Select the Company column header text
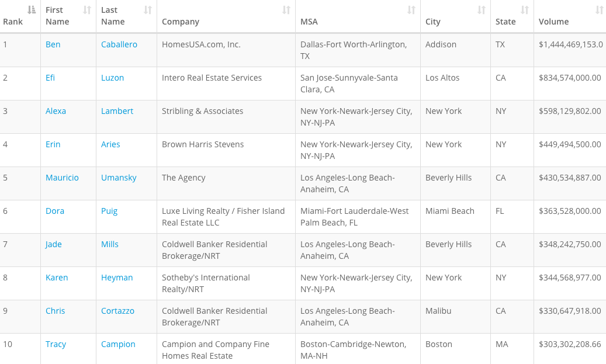Viewport: 606px width, 364px height. tap(181, 22)
